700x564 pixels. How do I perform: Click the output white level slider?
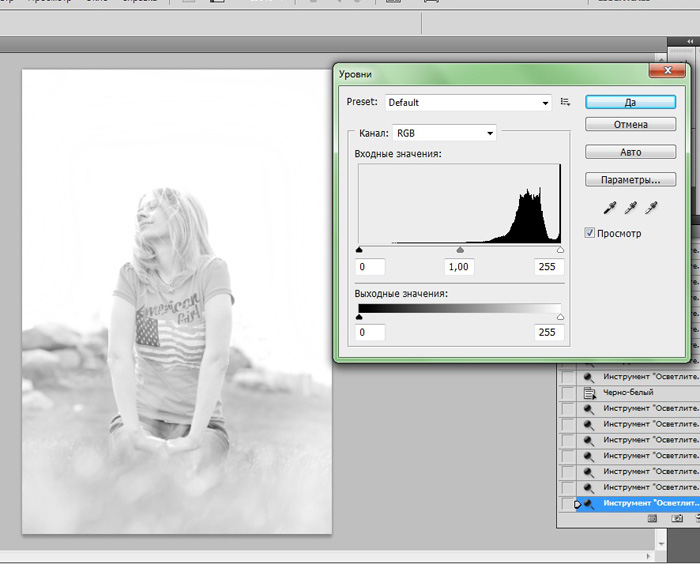tap(560, 317)
